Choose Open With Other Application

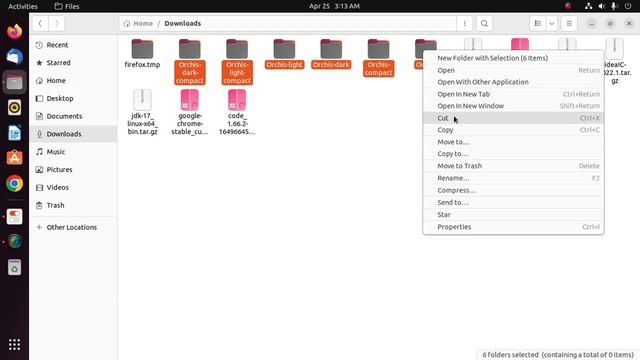click(513, 82)
